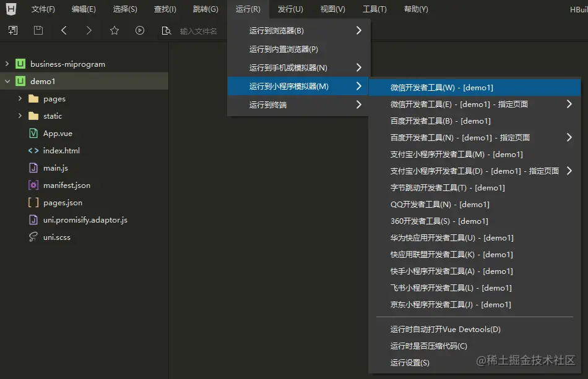Click the new file toolbar icon
This screenshot has height=379, width=588.
click(13, 30)
